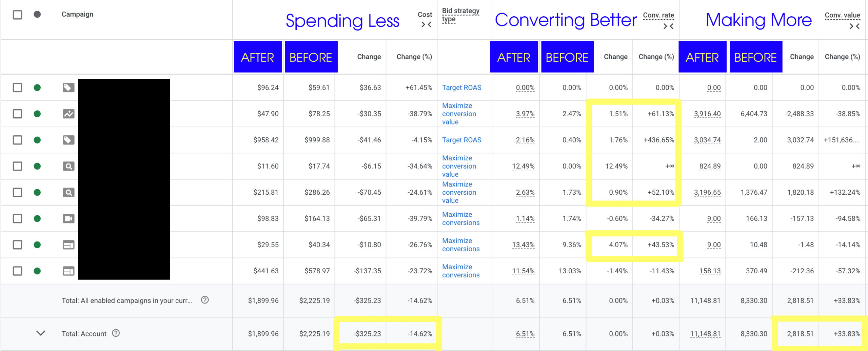Screen dimensions: 868x351
Task: Tick the select-all checkbox in header
Action: click(17, 15)
